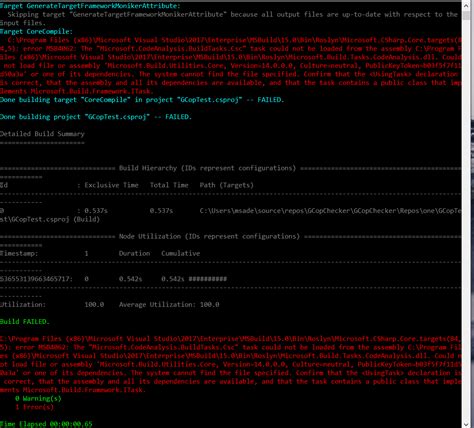This screenshot has height=428, width=474.
Task: Click the scrollbar up arrow
Action: tap(466, 6)
